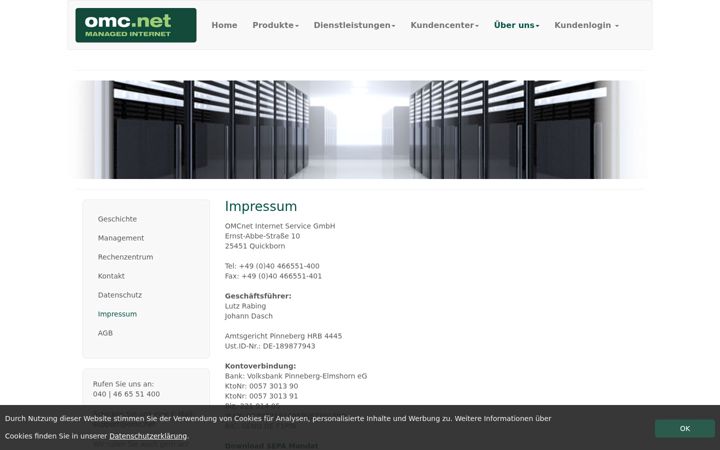
Task: Click the text Tel: +49 (0)40 466551-400
Action: 272,266
